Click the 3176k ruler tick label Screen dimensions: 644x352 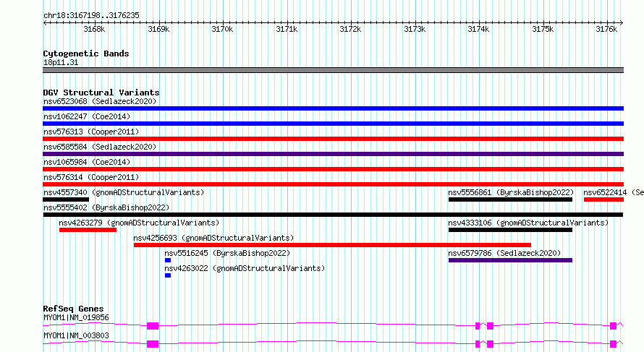click(606, 29)
